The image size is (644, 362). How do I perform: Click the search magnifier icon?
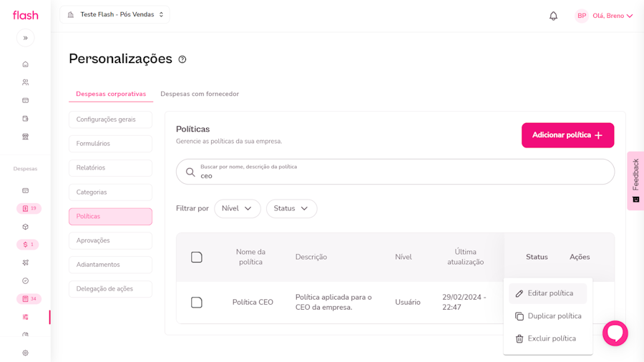[190, 172]
